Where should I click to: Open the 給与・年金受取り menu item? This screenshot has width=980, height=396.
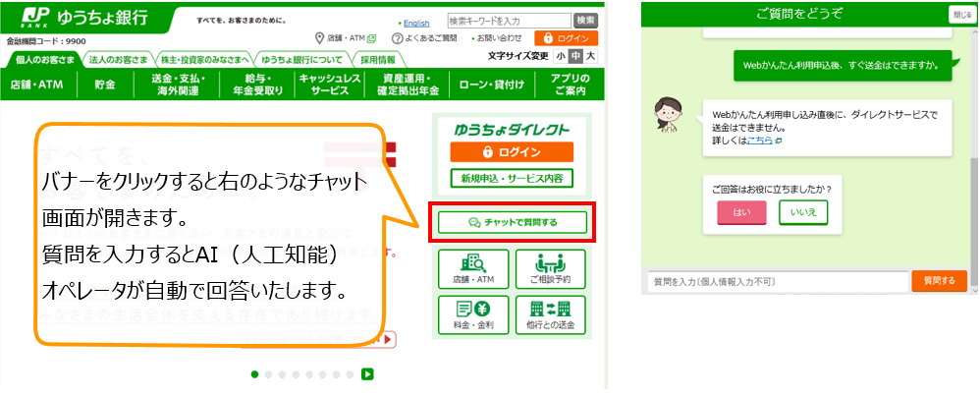coord(257,85)
